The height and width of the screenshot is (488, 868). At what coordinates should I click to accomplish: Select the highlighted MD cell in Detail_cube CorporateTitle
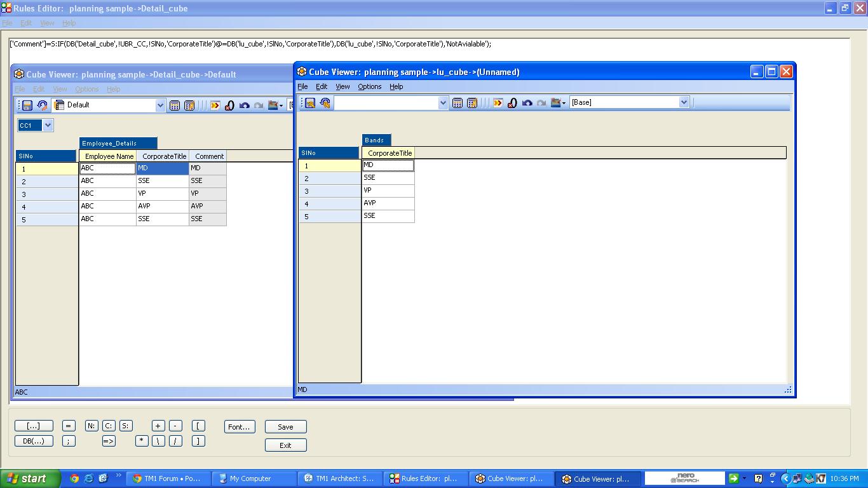tap(163, 168)
